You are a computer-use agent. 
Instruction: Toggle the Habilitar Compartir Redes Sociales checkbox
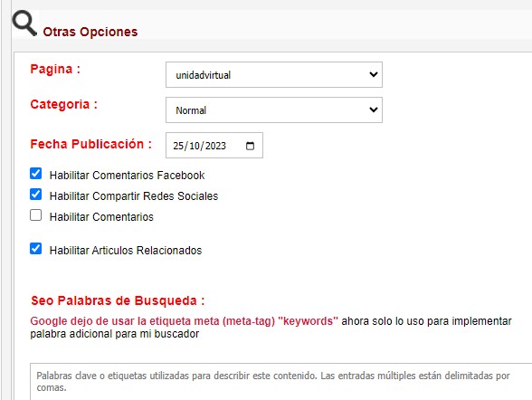point(35,195)
